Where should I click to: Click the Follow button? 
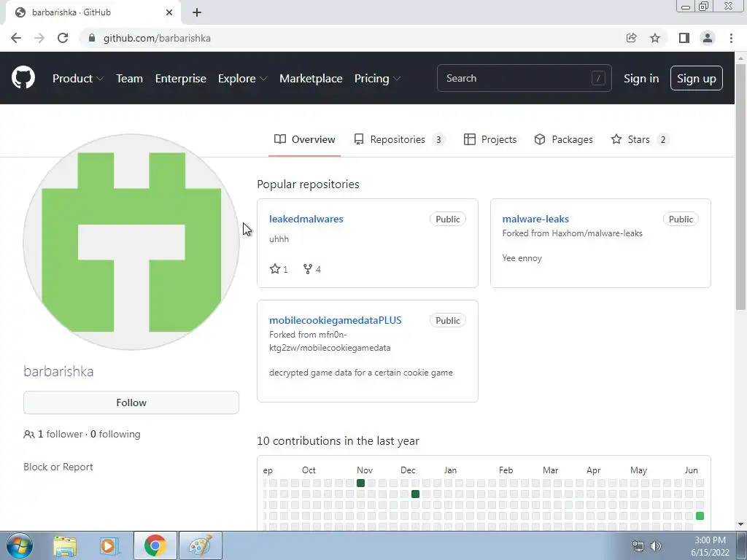coord(131,402)
